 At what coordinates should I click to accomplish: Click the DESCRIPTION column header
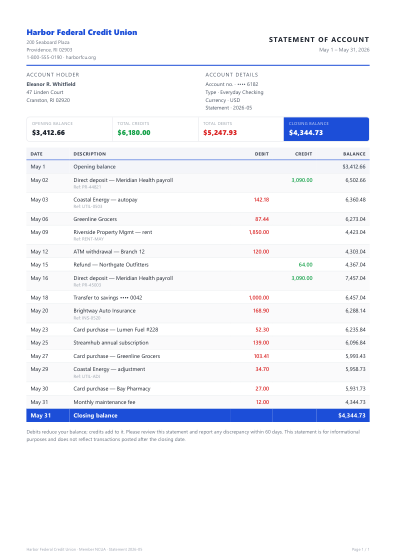[90, 154]
